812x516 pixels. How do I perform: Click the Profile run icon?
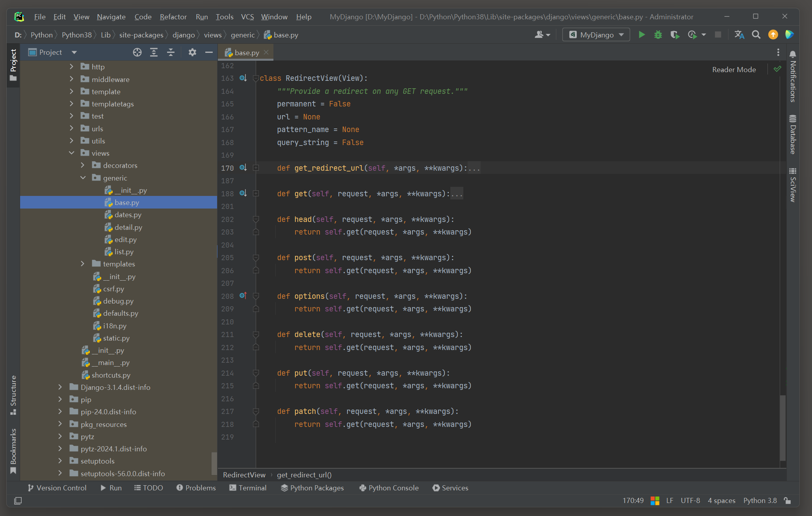tap(692, 35)
